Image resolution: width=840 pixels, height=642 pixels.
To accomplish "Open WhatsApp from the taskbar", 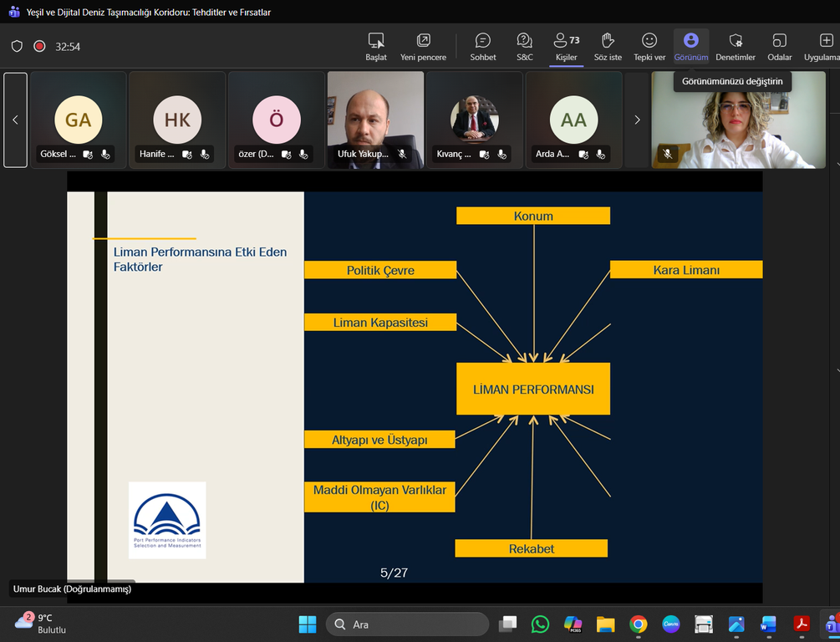I will [x=540, y=624].
